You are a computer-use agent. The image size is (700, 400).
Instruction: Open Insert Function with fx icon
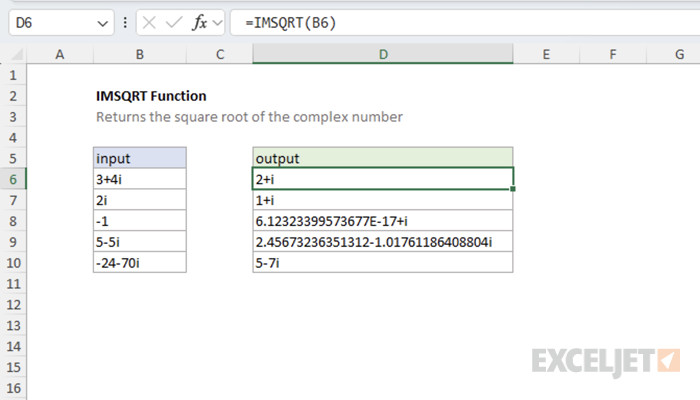(200, 23)
